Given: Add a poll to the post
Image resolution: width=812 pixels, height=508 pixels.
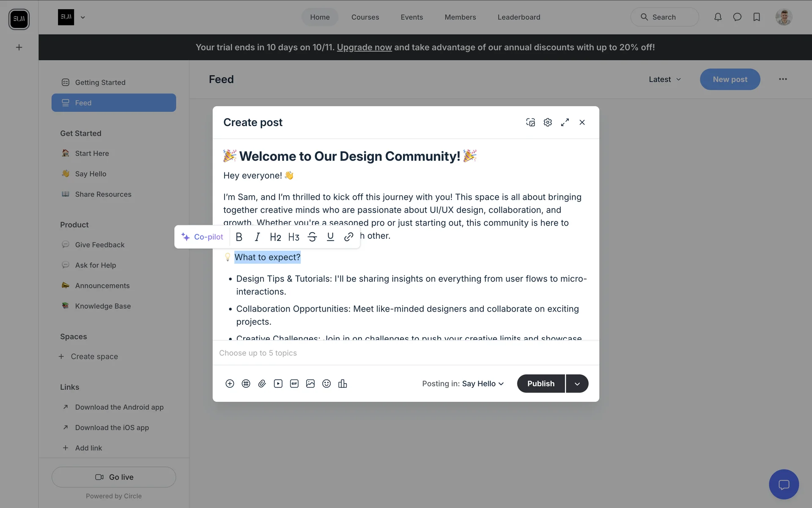Looking at the screenshot, I should tap(343, 384).
